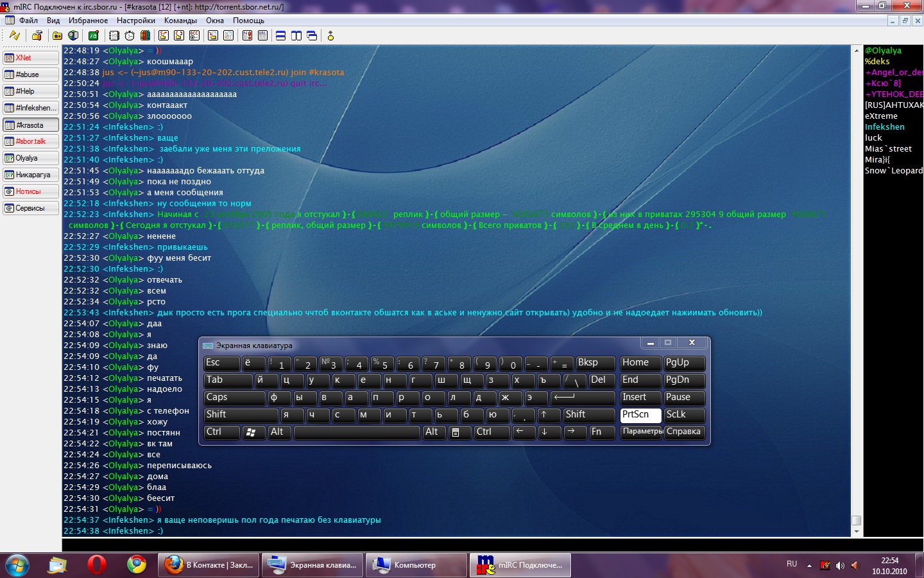
Task: Open the Notify list toolbar icon
Action: [247, 35]
